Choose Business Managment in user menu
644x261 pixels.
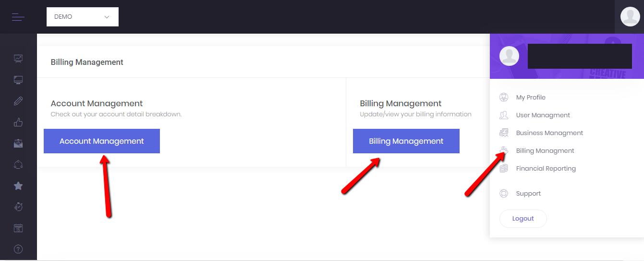click(549, 133)
